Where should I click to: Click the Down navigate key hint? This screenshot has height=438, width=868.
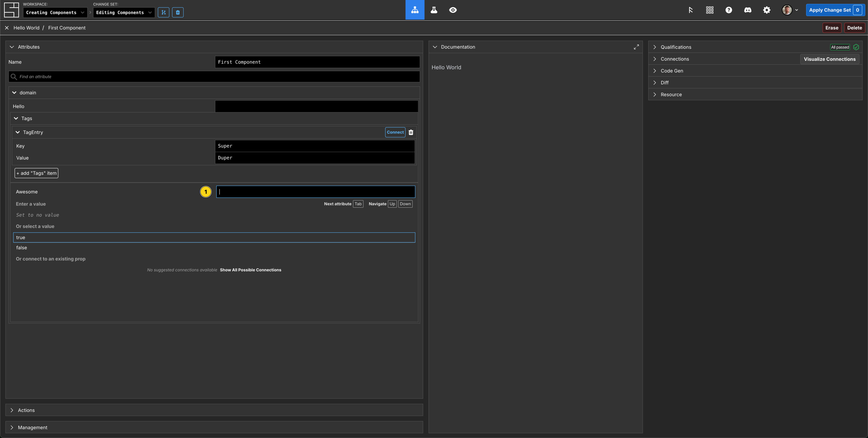tap(405, 204)
